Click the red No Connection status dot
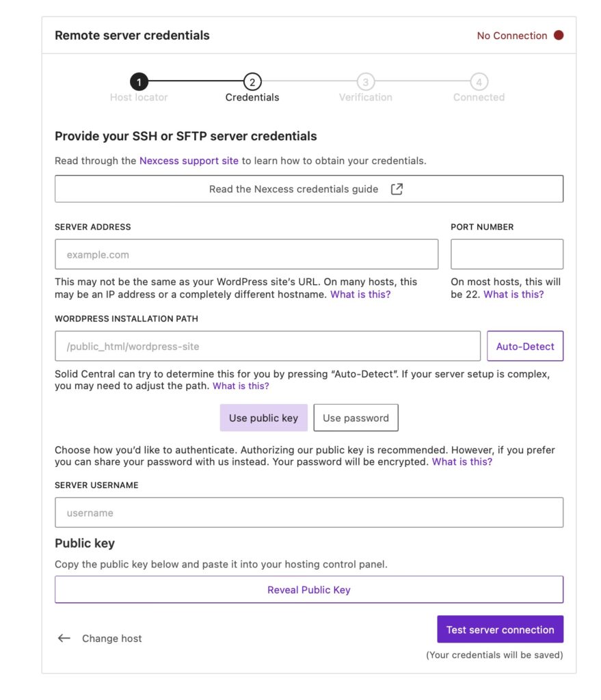Screen dimensions: 601x700 pyautogui.click(x=559, y=36)
